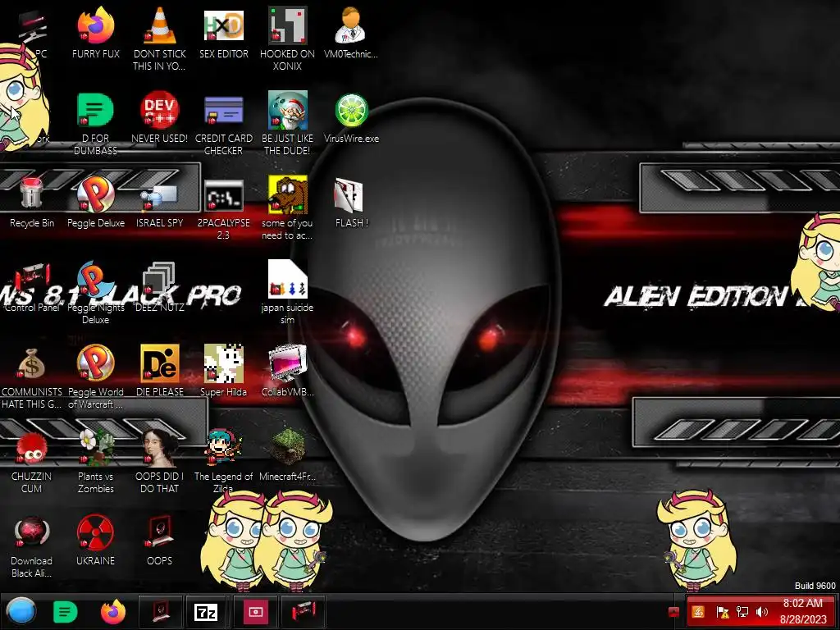Open the clock showing 8:02 AM
Image resolution: width=840 pixels, height=630 pixels.
coord(803,611)
